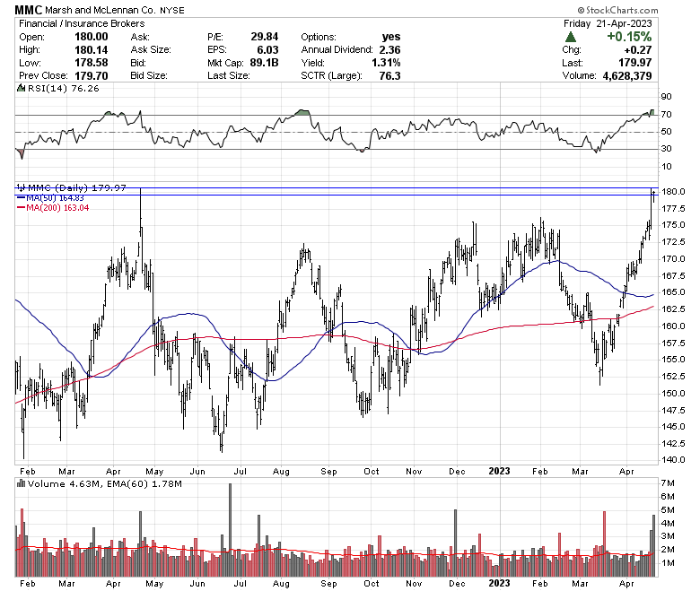This screenshot has width=700, height=591.
Task: Click the date 'Friday 21-Apr-2023'
Action: coord(608,23)
